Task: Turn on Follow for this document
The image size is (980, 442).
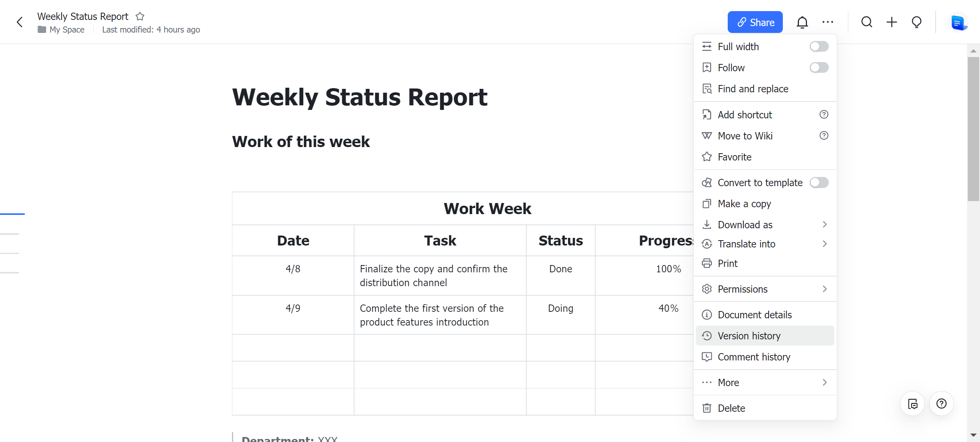Action: tap(819, 67)
